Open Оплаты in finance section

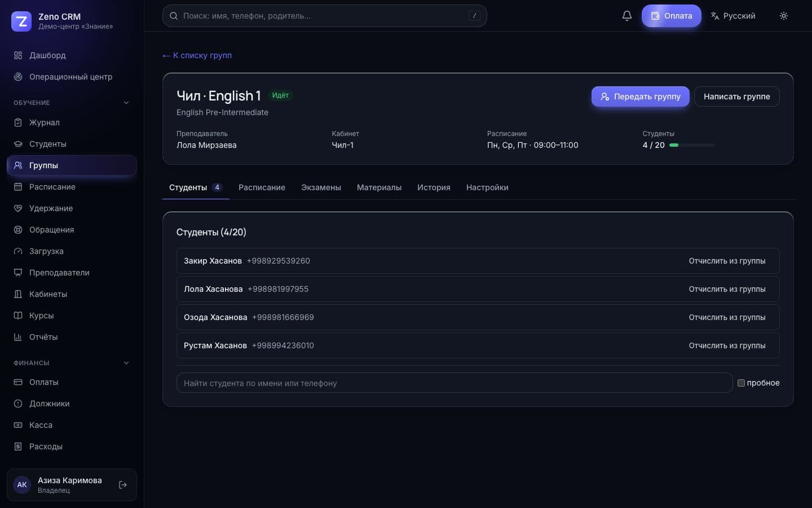pyautogui.click(x=72, y=382)
